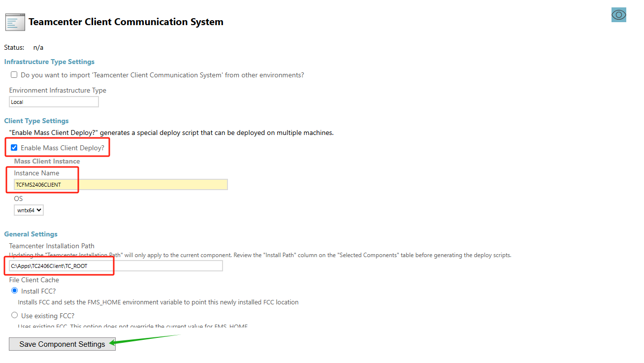644x363 pixels.
Task: Choose the Use existing FCC radio option
Action: coord(14,315)
